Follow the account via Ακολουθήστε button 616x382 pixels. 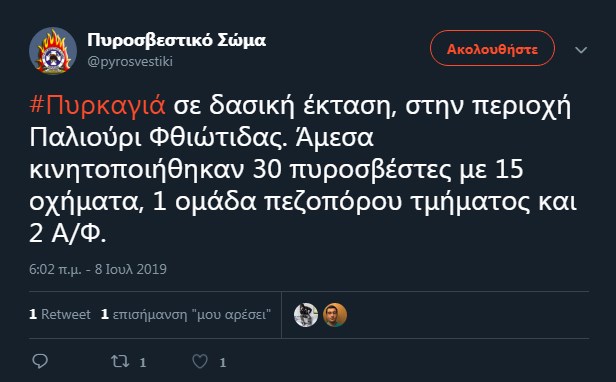492,48
